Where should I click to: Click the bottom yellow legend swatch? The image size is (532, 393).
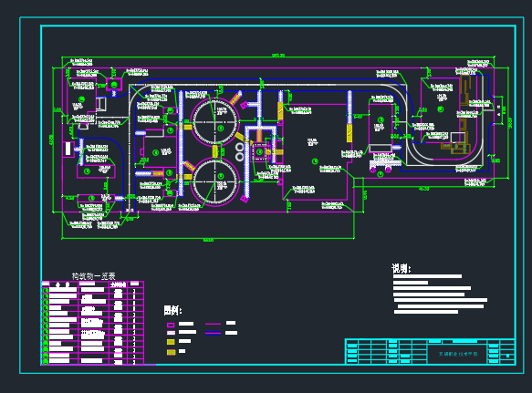(171, 352)
